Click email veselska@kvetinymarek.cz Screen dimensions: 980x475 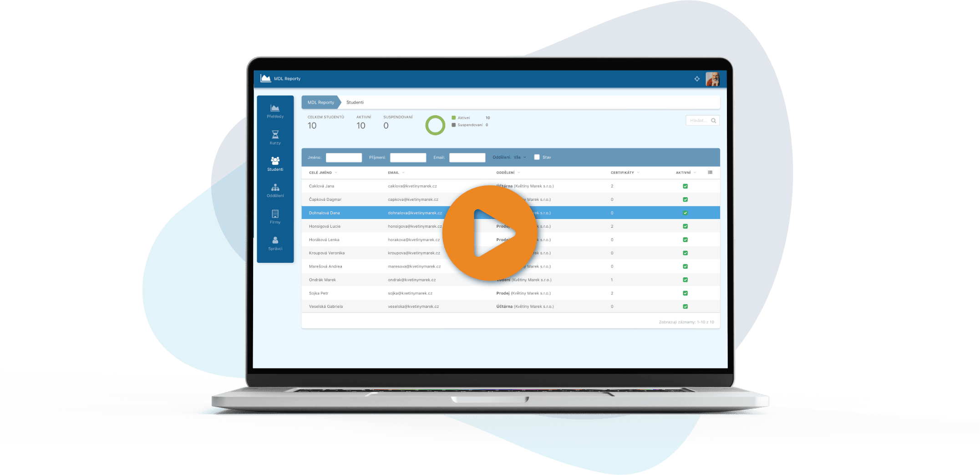[x=413, y=306]
